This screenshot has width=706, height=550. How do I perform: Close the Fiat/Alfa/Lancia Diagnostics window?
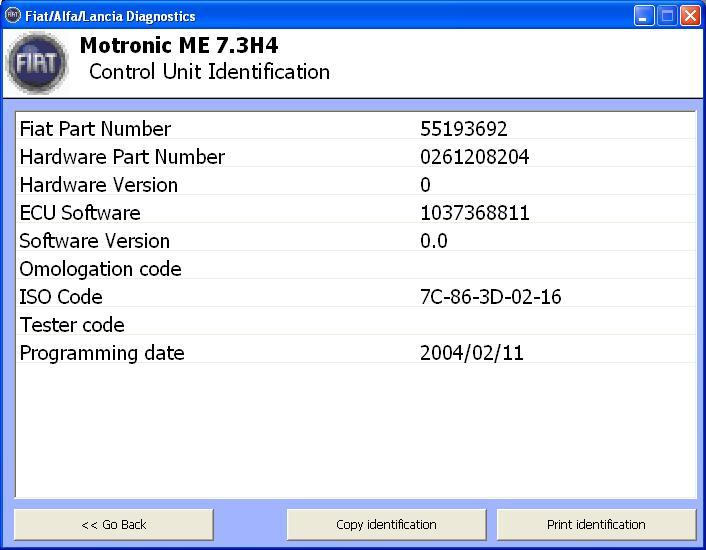[x=690, y=16]
